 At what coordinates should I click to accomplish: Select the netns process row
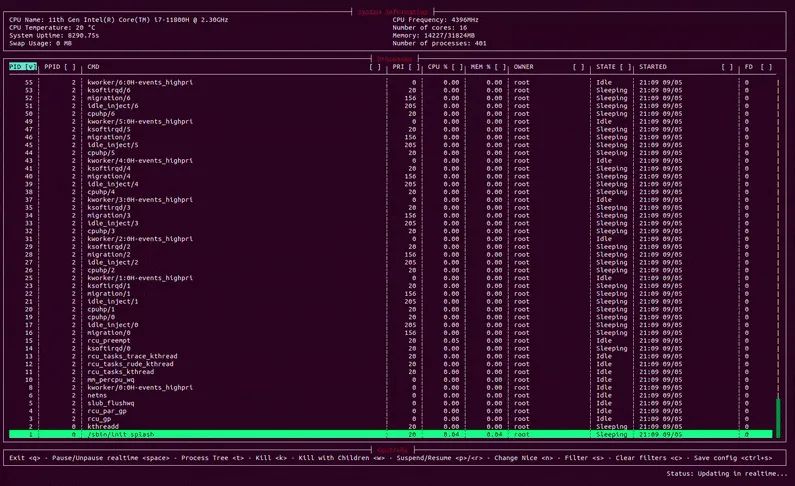tap(390, 396)
